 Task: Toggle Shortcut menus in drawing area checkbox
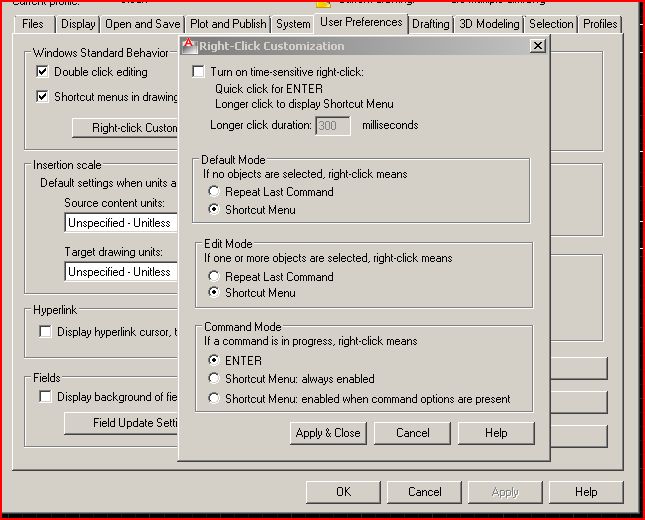[42, 97]
